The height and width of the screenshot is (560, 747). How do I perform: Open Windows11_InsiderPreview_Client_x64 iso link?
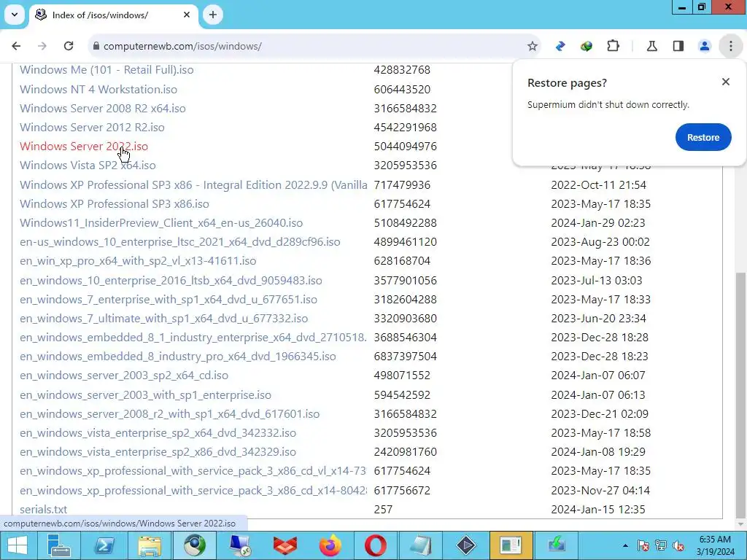(161, 223)
